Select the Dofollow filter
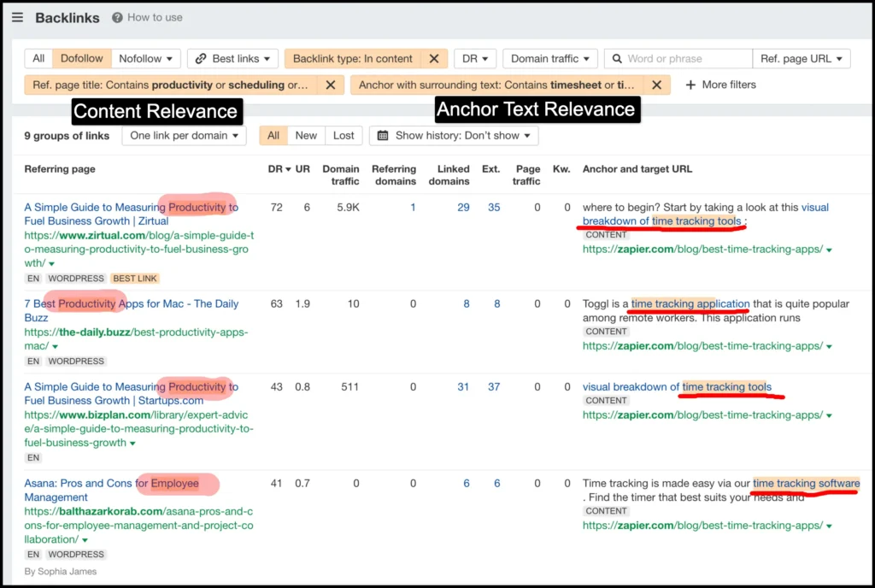The width and height of the screenshot is (875, 588). pos(81,59)
